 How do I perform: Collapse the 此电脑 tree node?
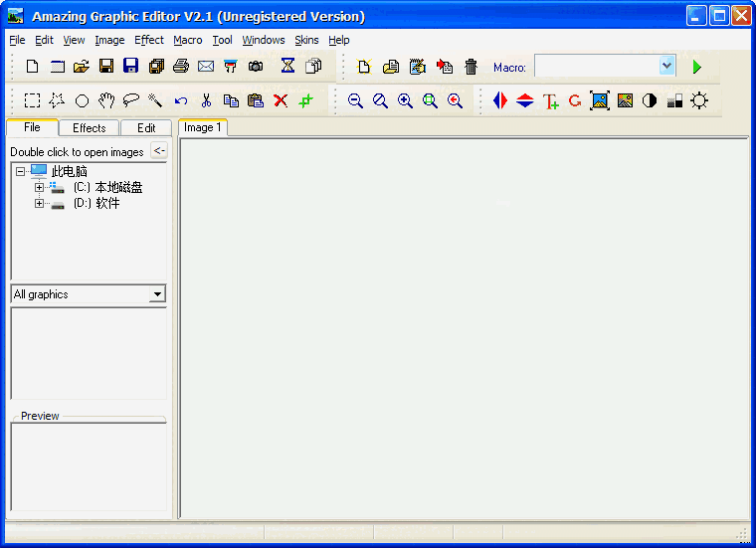20,172
